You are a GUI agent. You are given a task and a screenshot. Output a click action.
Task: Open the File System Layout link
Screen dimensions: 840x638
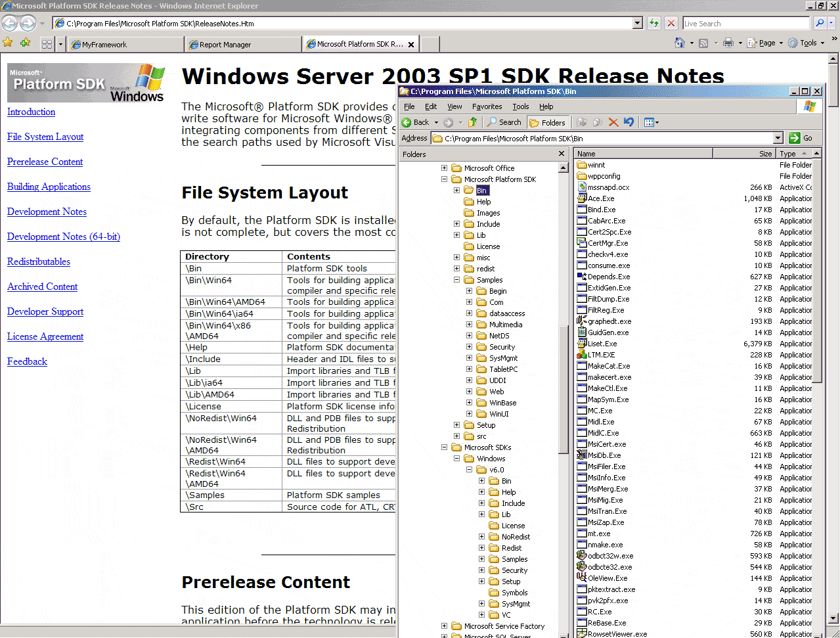click(45, 137)
